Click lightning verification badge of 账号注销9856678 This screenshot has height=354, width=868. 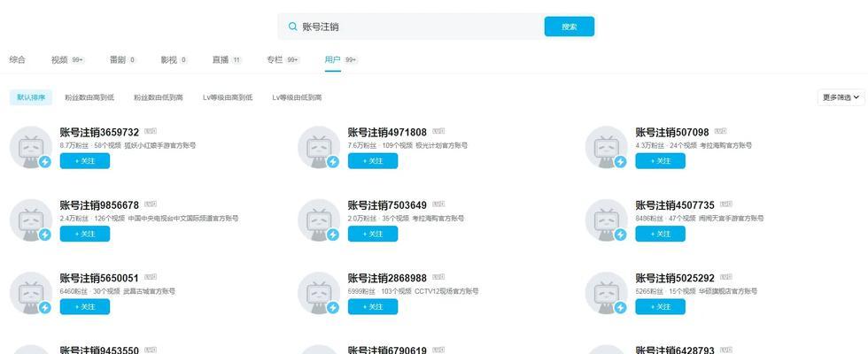coord(45,235)
